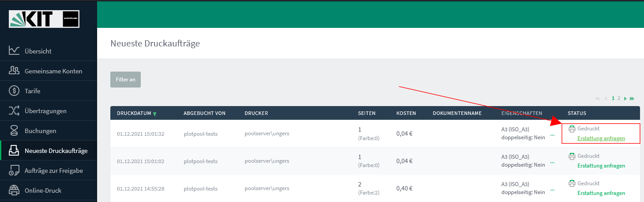The height and width of the screenshot is (202, 644).
Task: Click the KIT logo
Action: point(44,19)
